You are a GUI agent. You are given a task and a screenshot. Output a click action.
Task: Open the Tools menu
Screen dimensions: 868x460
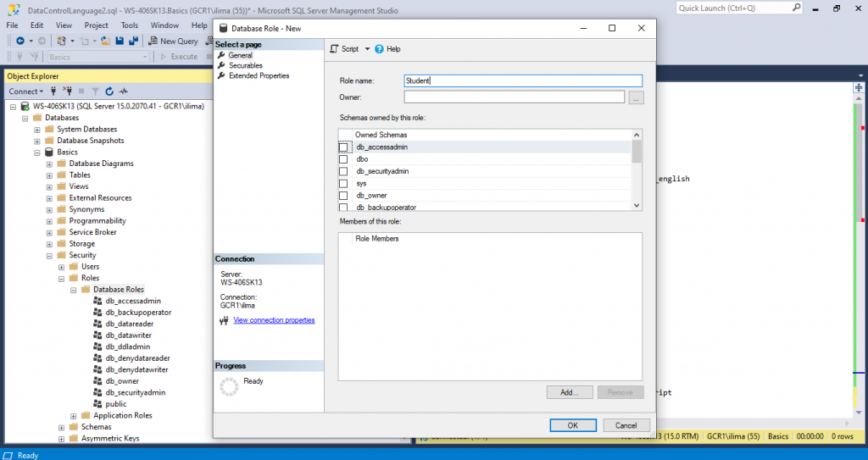[x=130, y=25]
